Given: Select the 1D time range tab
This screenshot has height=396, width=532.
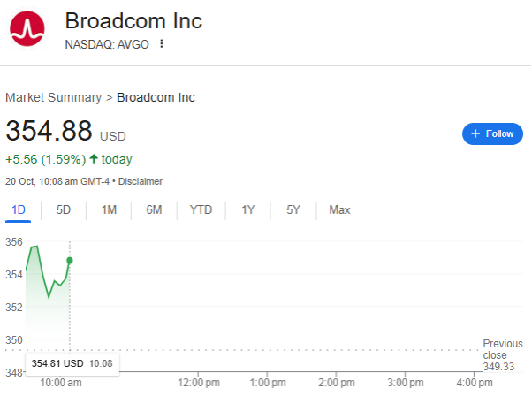Looking at the screenshot, I should pos(18,209).
